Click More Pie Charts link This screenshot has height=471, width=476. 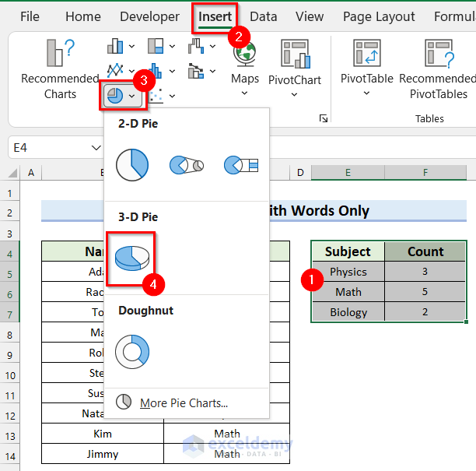point(184,402)
